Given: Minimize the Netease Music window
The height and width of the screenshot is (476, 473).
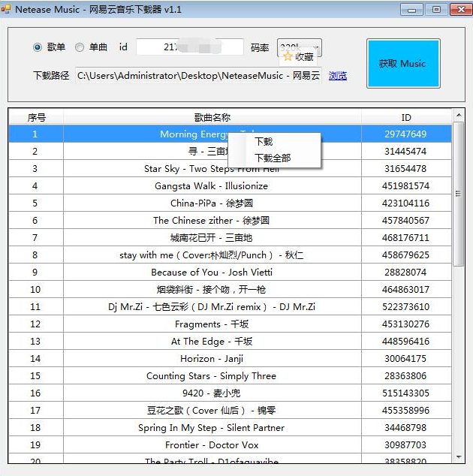Looking at the screenshot, I should (411, 10).
